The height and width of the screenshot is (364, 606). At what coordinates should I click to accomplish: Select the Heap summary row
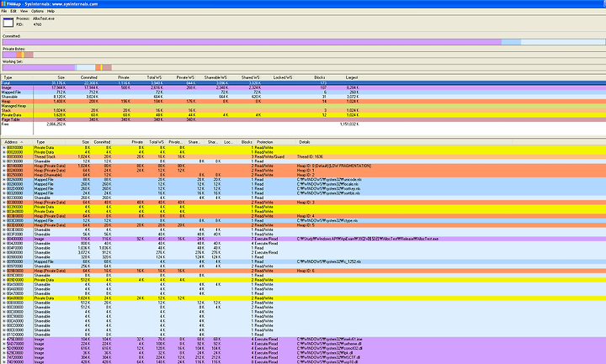pos(303,102)
